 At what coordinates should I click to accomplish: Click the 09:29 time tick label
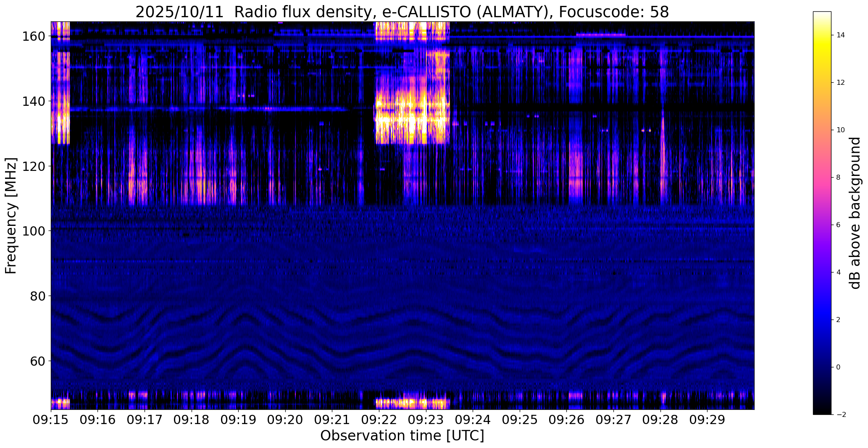click(708, 420)
